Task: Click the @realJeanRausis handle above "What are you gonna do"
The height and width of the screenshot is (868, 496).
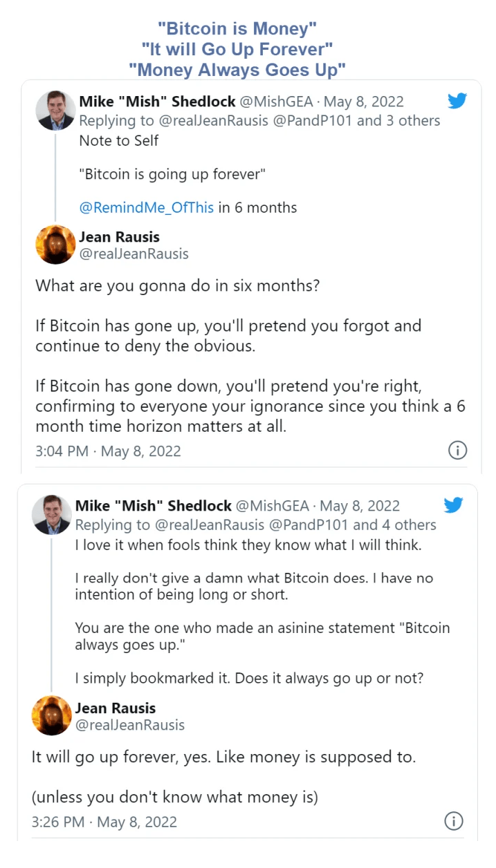Action: click(x=134, y=254)
